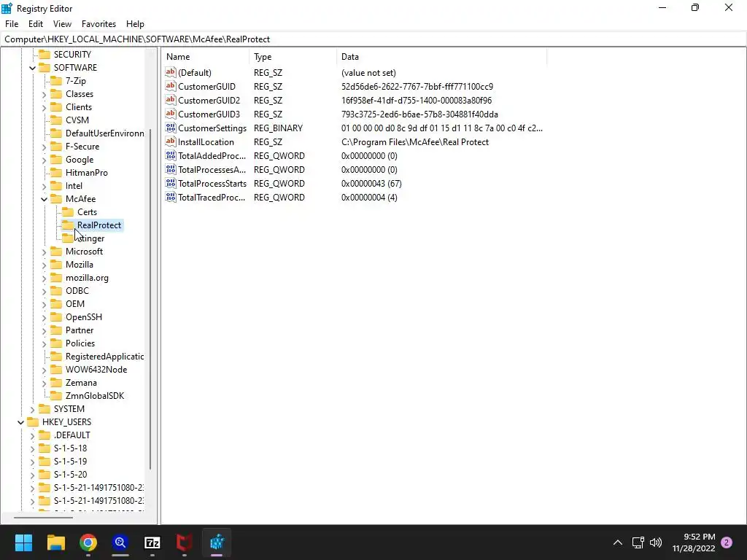Select the mozilla.org key
Viewport: 747px width, 560px height.
pos(88,278)
